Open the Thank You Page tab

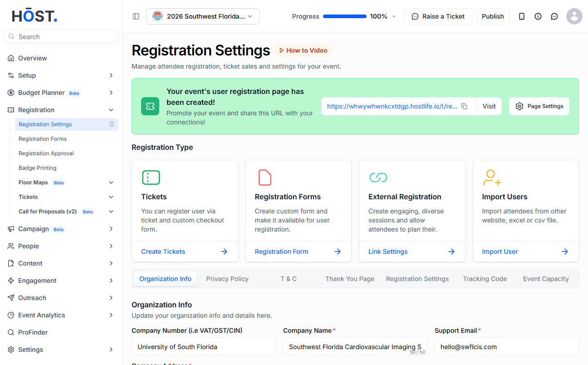point(350,279)
